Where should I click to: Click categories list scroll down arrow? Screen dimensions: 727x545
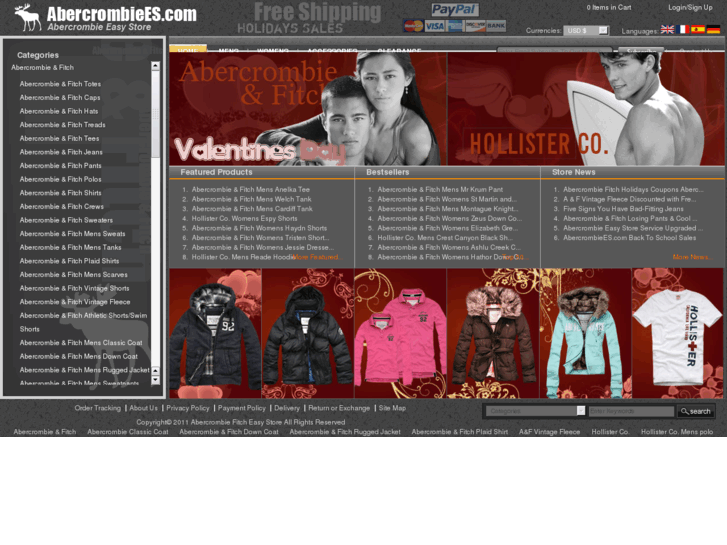tap(155, 380)
